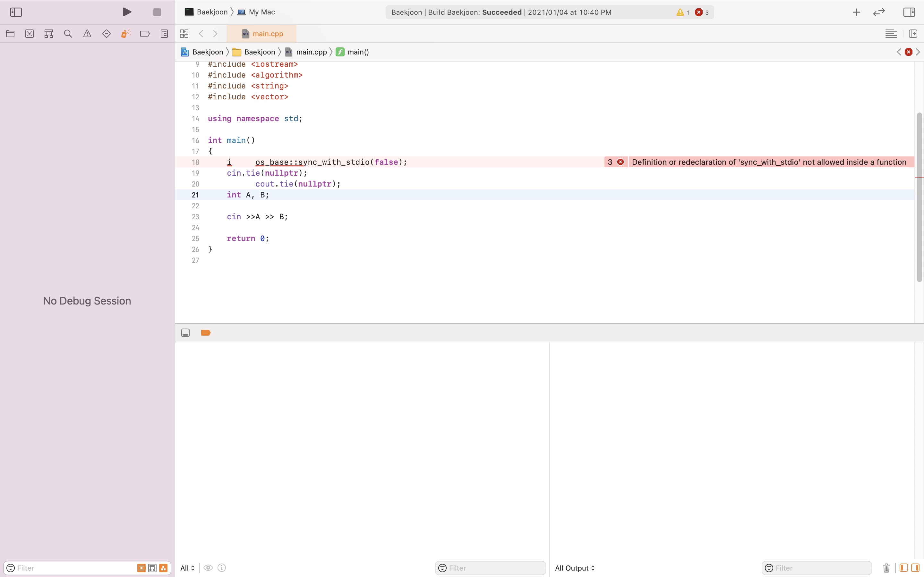Viewport: 924px width, 577px height.
Task: Open the All variables scope dropdown
Action: coord(187,568)
